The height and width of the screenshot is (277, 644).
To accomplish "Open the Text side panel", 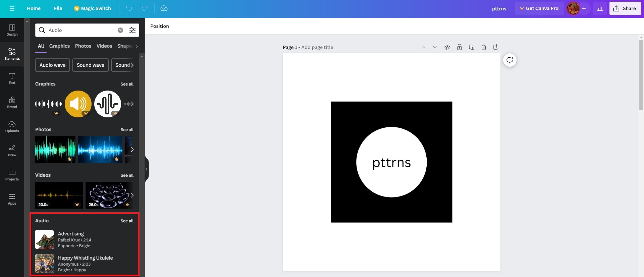I will 12,78.
